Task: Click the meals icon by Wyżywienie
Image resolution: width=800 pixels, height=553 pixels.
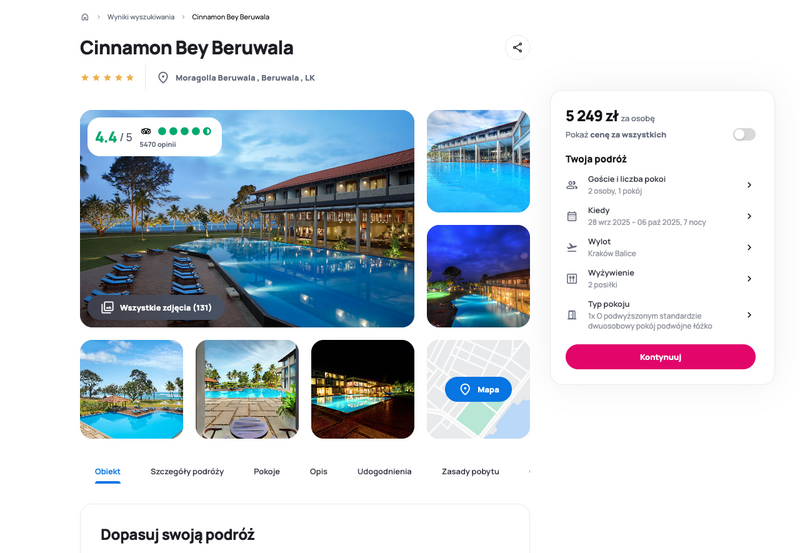Action: click(x=572, y=279)
